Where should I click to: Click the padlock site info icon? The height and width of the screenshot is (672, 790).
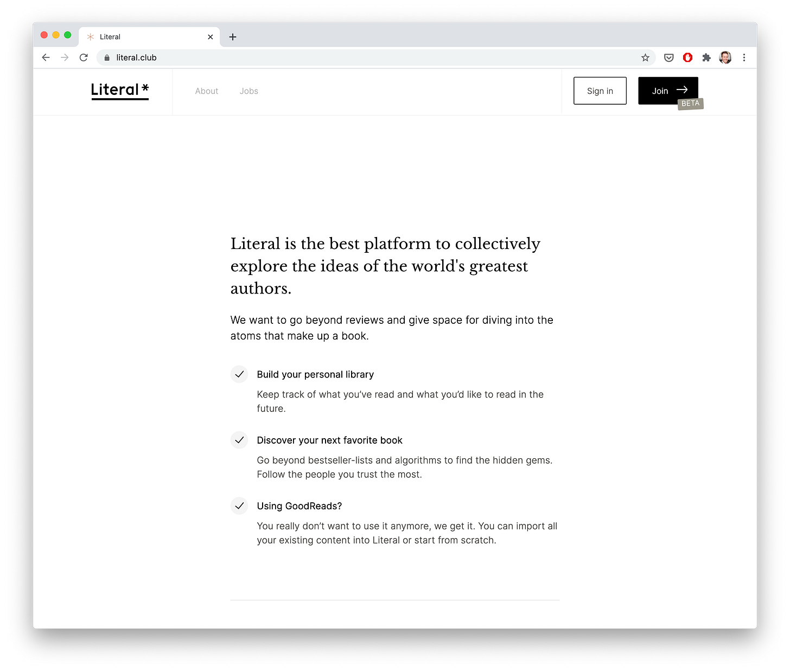pyautogui.click(x=107, y=57)
